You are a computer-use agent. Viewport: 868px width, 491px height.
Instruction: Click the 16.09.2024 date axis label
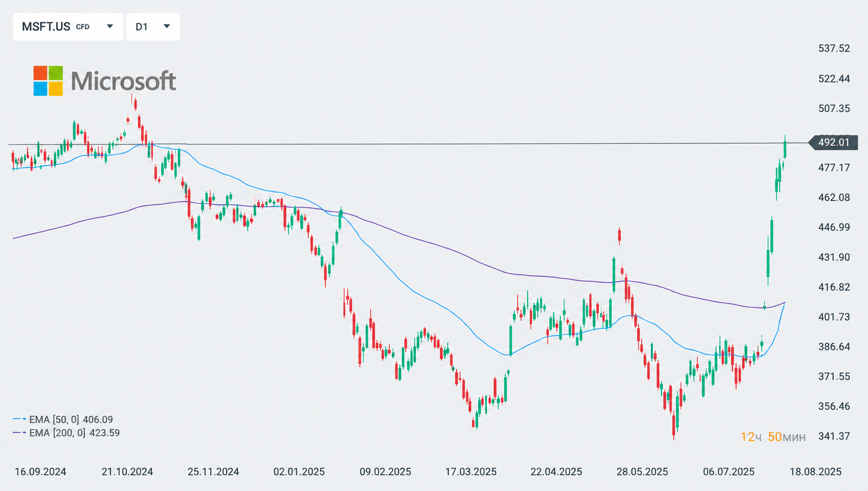tap(41, 472)
